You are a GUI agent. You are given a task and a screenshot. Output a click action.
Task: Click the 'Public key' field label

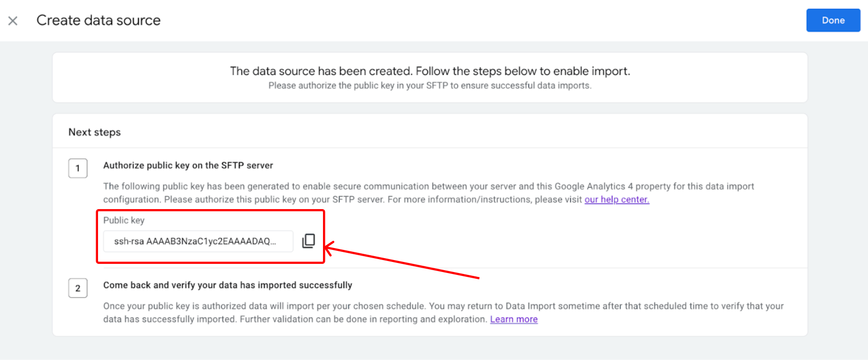click(x=124, y=220)
